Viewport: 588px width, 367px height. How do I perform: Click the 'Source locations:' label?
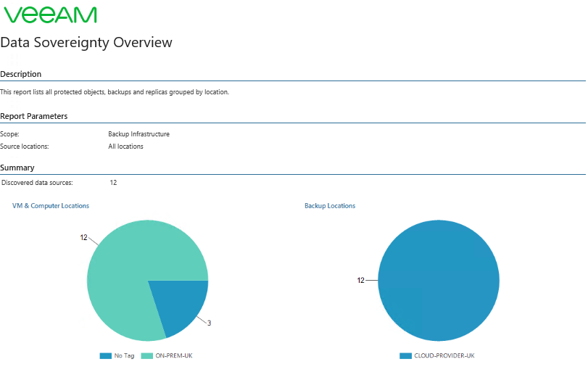25,147
